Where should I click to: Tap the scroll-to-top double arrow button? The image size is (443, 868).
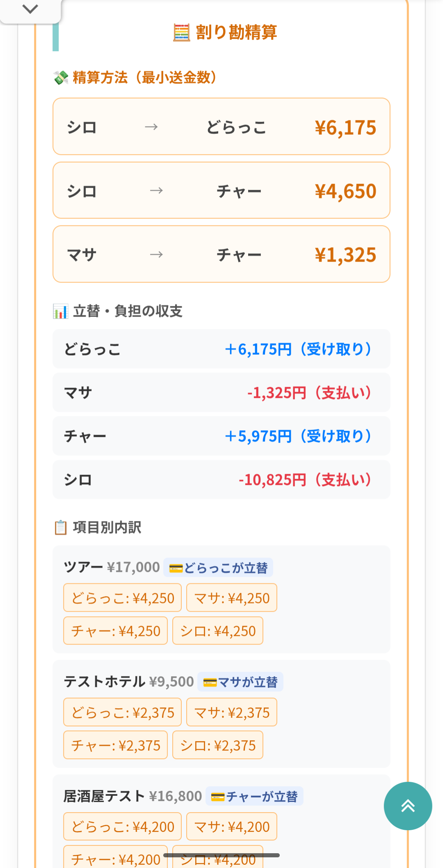pos(408,806)
